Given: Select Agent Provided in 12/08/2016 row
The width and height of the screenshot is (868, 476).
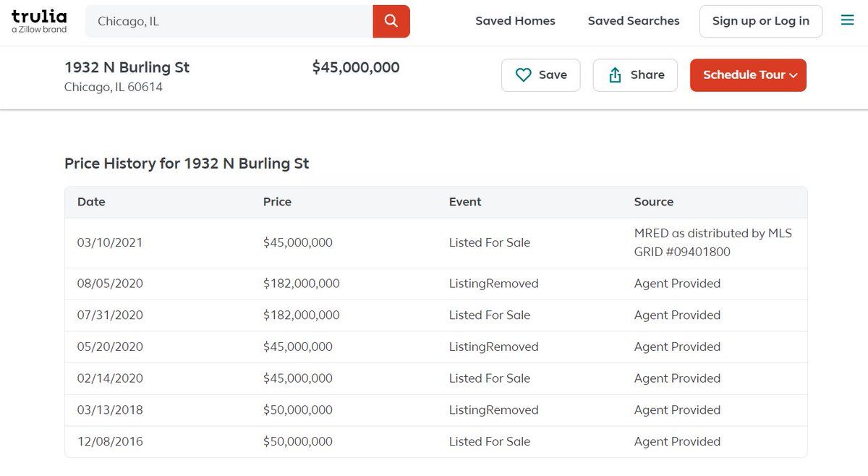Looking at the screenshot, I should click(x=677, y=441).
